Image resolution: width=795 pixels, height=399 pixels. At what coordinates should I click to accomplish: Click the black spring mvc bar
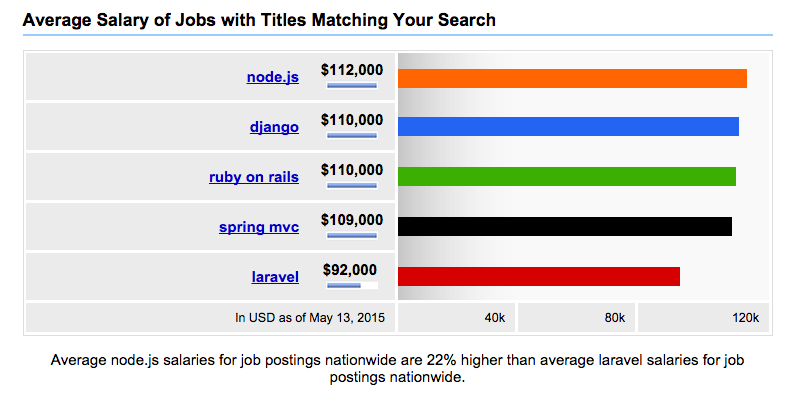tap(565, 226)
